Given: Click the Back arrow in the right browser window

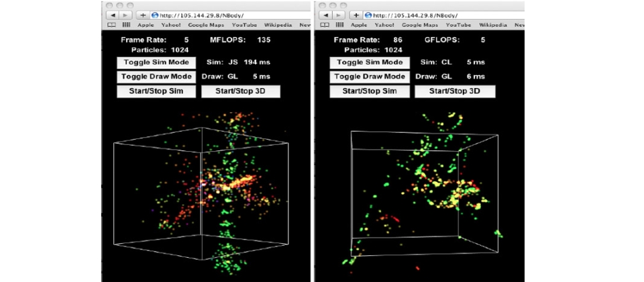Looking at the screenshot, I should 325,15.
